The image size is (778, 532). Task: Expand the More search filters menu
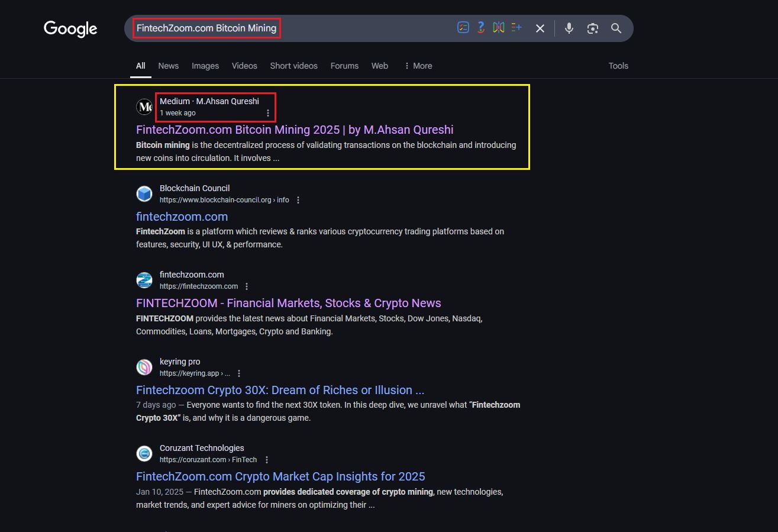[418, 66]
